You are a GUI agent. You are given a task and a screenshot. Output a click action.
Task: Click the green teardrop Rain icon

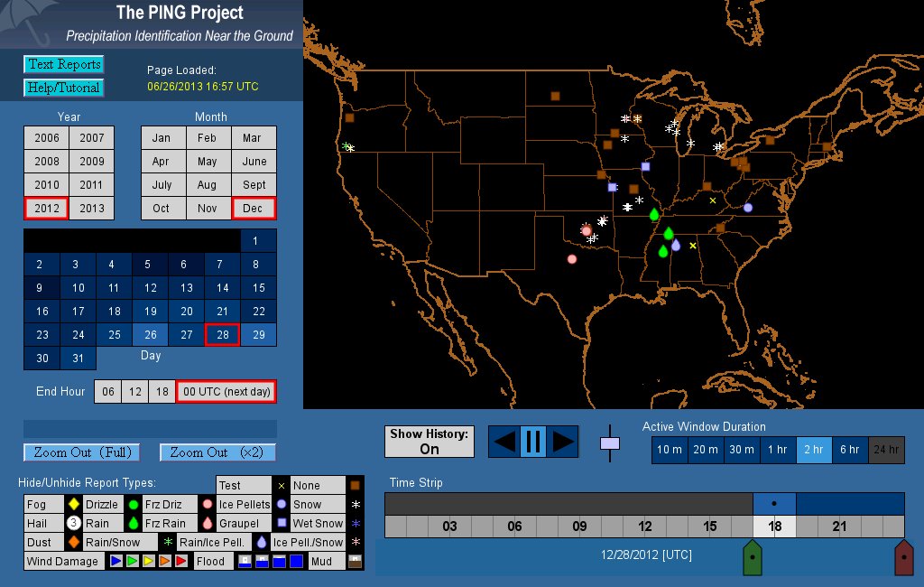click(133, 524)
